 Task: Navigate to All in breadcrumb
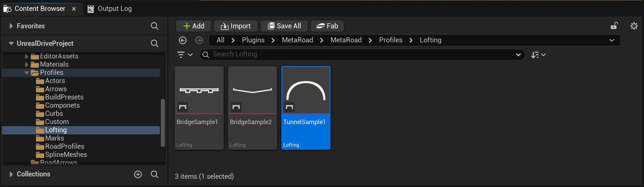[x=220, y=40]
